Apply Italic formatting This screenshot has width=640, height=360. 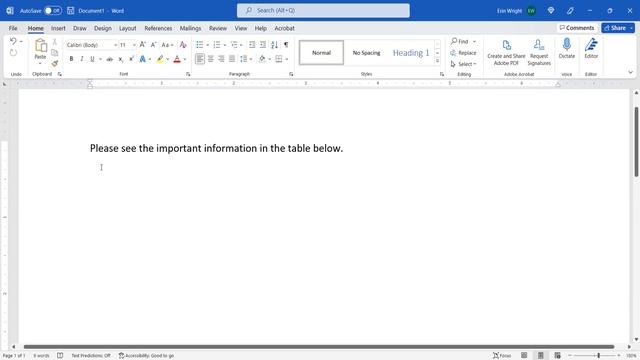82,59
